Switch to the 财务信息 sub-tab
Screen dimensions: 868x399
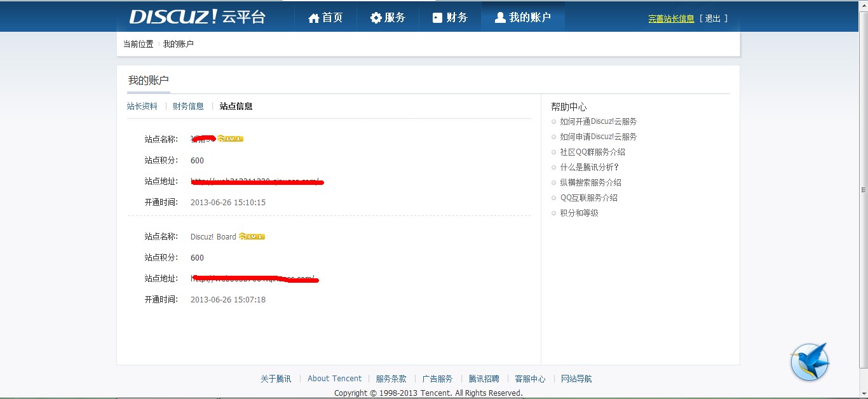coord(188,106)
